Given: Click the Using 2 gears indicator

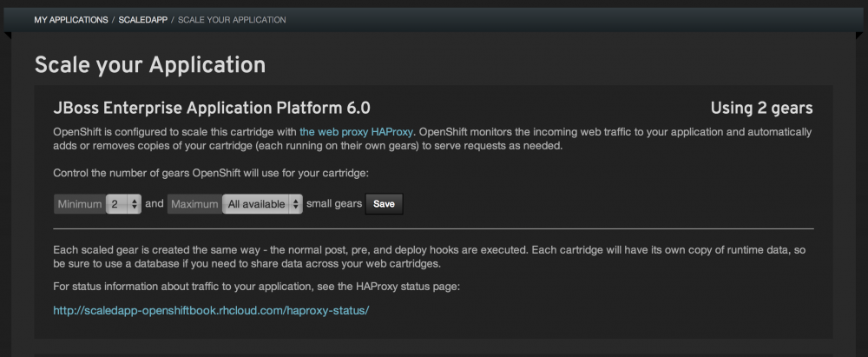Looking at the screenshot, I should pos(761,109).
